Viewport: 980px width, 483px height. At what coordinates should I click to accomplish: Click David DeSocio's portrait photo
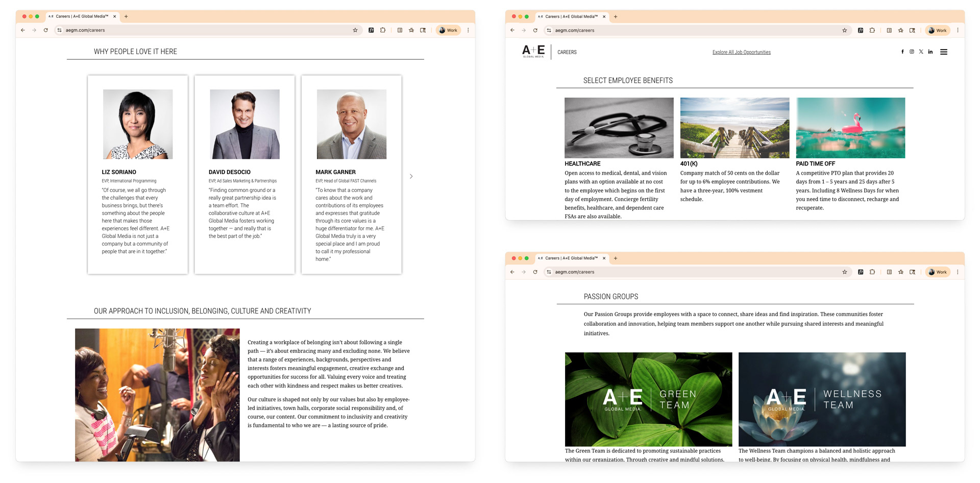[244, 124]
